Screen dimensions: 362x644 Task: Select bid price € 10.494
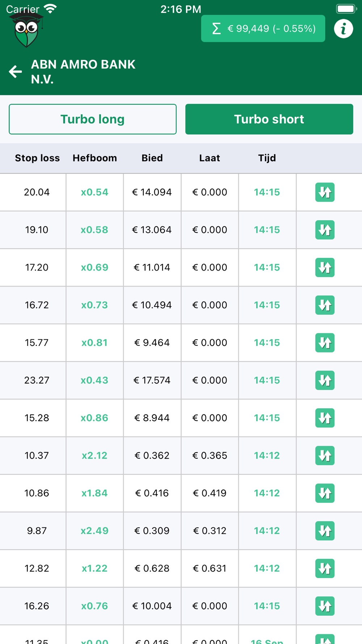pyautogui.click(x=152, y=305)
